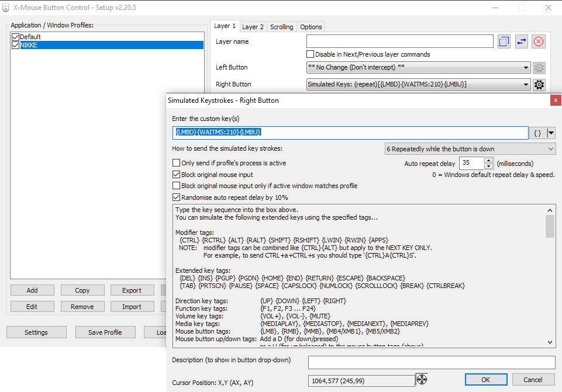Click the curly braces tag insert button
This screenshot has width=562, height=392.
537,133
